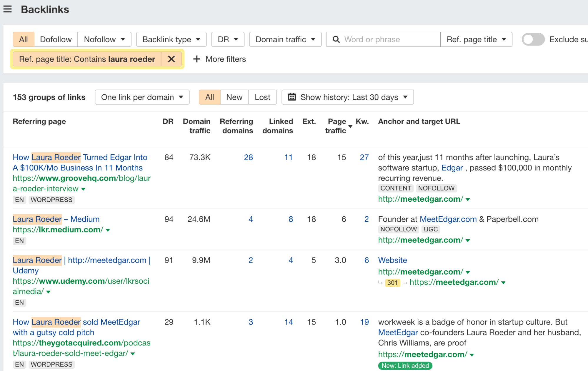The height and width of the screenshot is (371, 588).
Task: Click the calendar icon for history
Action: coord(292,97)
